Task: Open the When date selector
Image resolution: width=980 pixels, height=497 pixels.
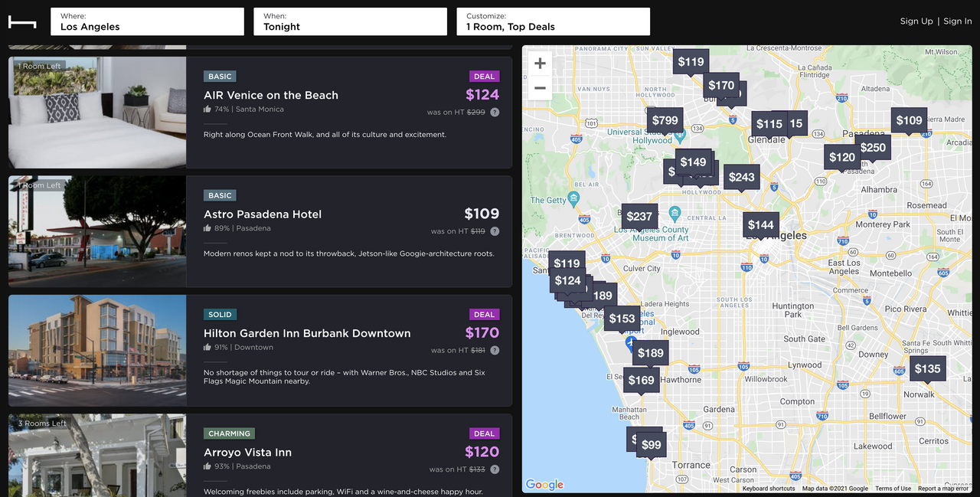Action: point(350,21)
